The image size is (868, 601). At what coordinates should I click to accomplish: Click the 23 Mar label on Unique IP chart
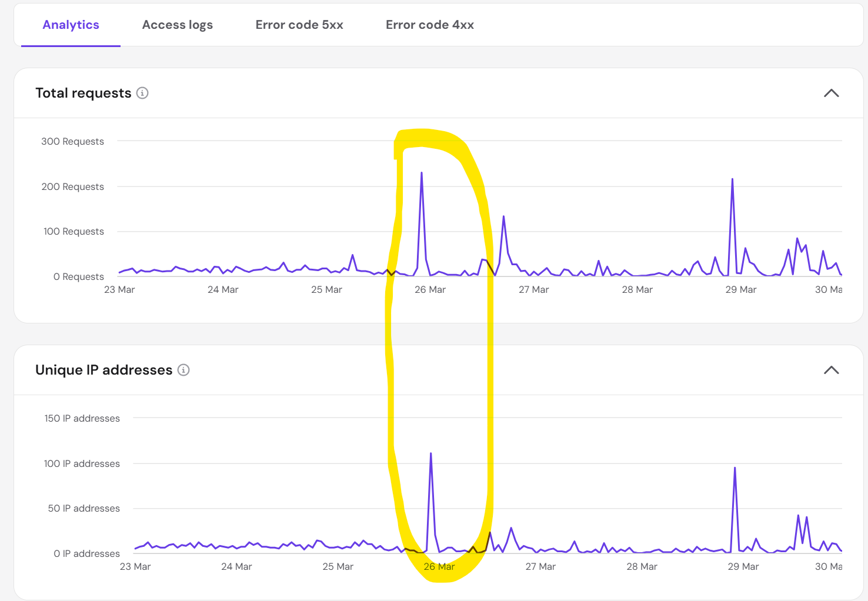(x=135, y=566)
